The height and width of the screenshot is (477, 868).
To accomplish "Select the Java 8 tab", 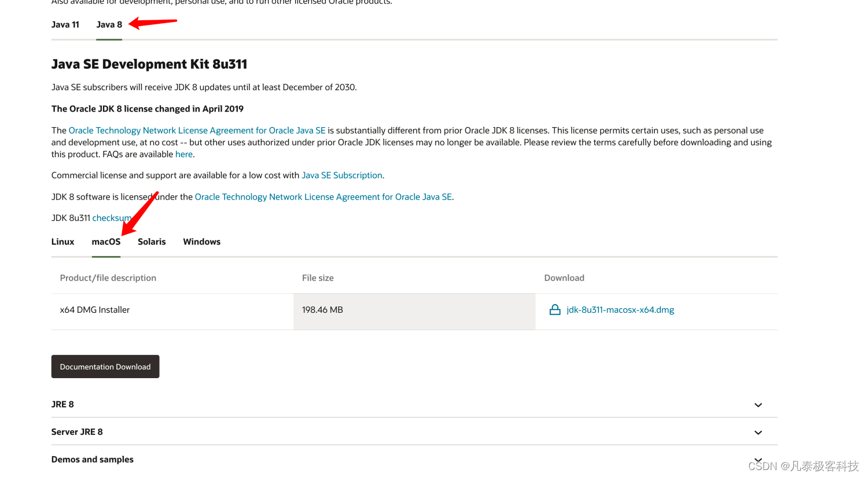I will pos(109,25).
